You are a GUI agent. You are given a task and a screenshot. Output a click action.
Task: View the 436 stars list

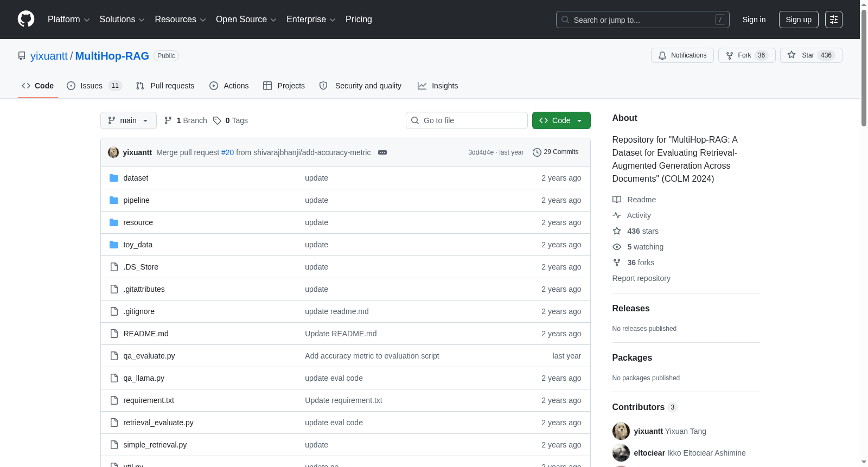[635, 231]
